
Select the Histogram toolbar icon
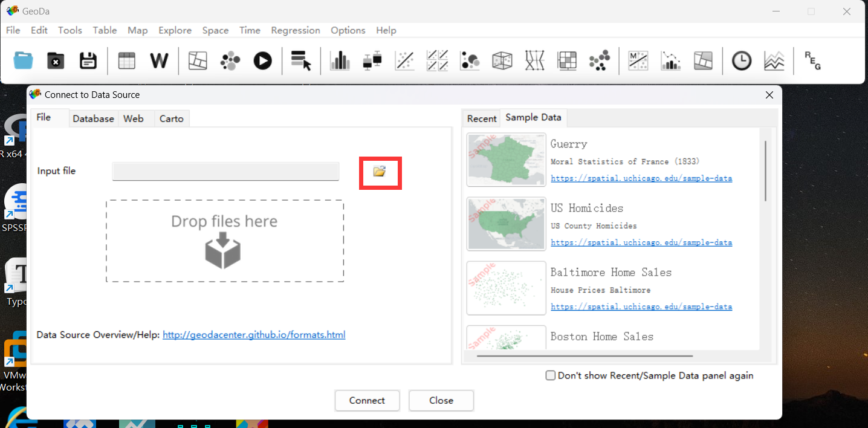point(340,60)
